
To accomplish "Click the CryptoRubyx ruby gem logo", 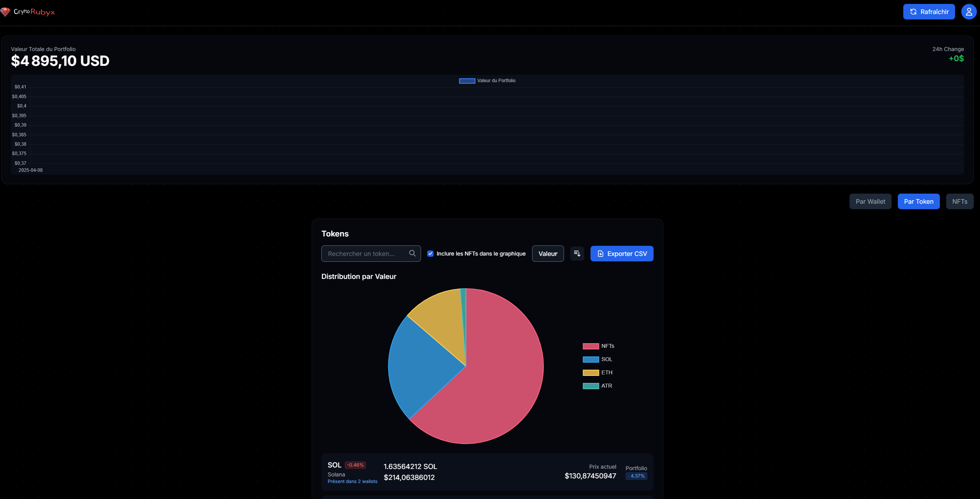I will tap(5, 12).
